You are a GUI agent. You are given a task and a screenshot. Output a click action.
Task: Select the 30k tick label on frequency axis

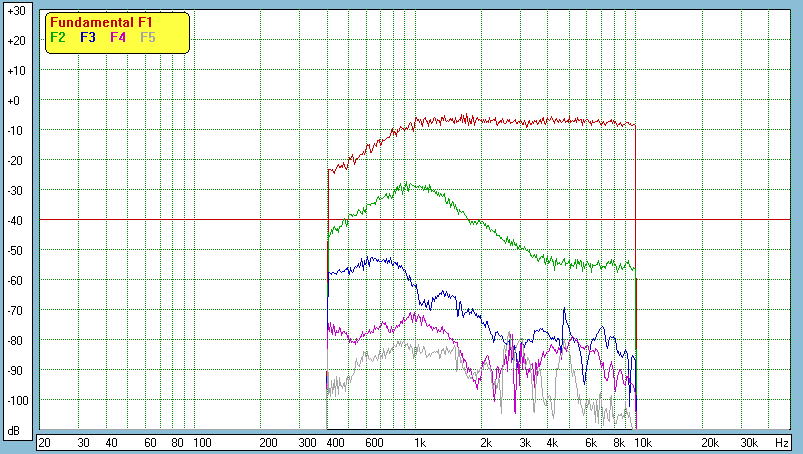coord(747,442)
